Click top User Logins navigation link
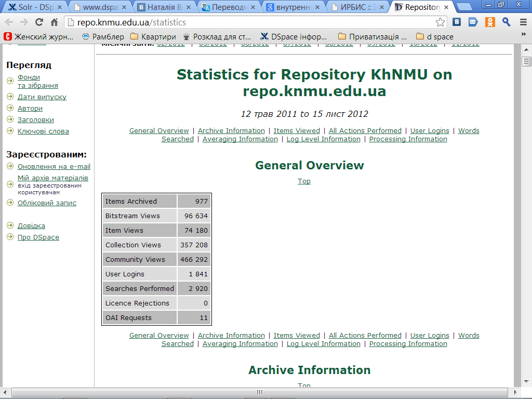532x399 pixels. click(x=430, y=131)
